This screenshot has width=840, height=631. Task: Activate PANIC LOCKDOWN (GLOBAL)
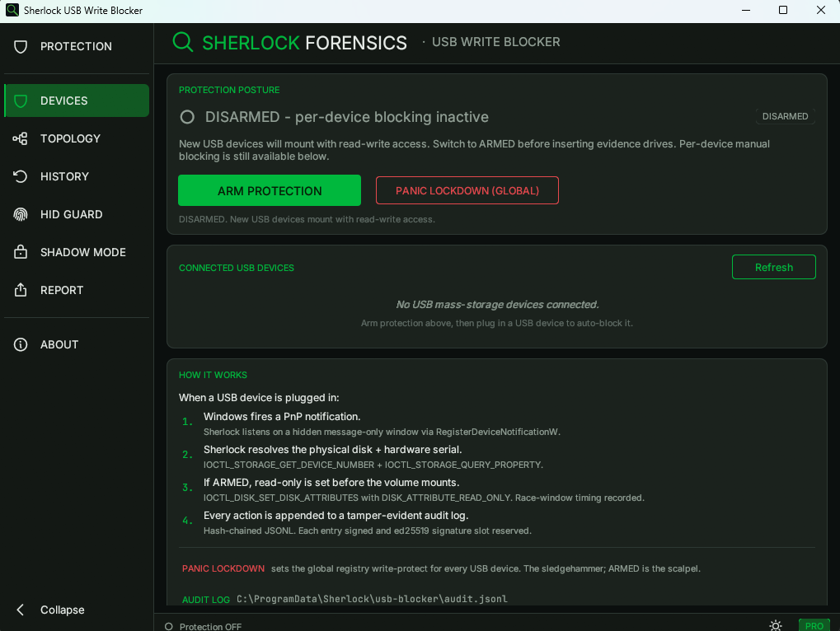(x=467, y=190)
